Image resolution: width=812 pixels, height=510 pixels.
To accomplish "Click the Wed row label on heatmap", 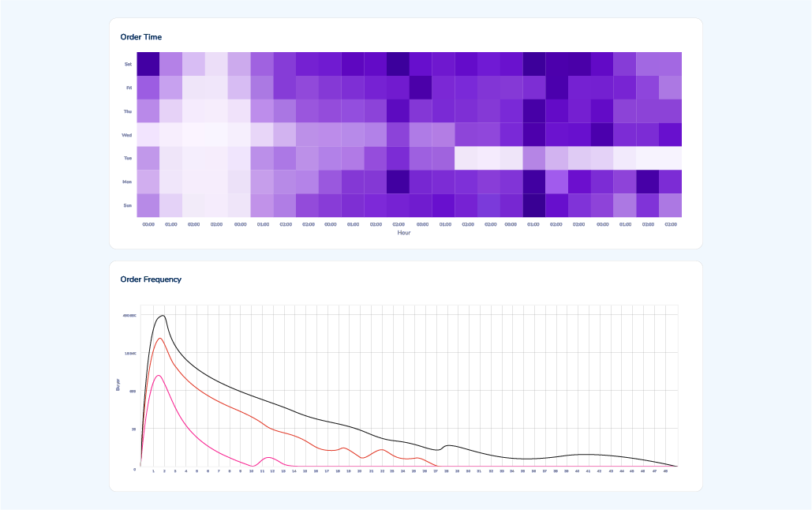I will tap(127, 135).
